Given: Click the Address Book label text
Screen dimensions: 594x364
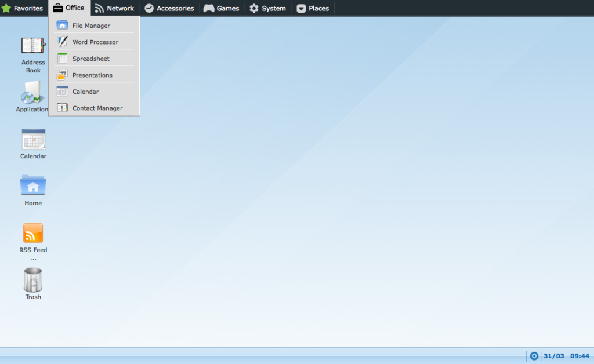Looking at the screenshot, I should pos(33,66).
